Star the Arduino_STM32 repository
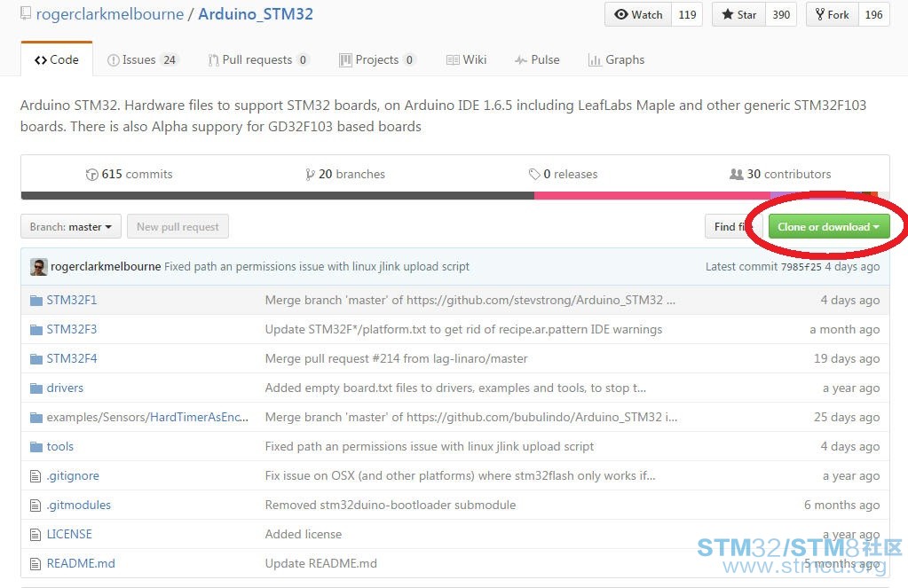The width and height of the screenshot is (908, 588). (738, 14)
